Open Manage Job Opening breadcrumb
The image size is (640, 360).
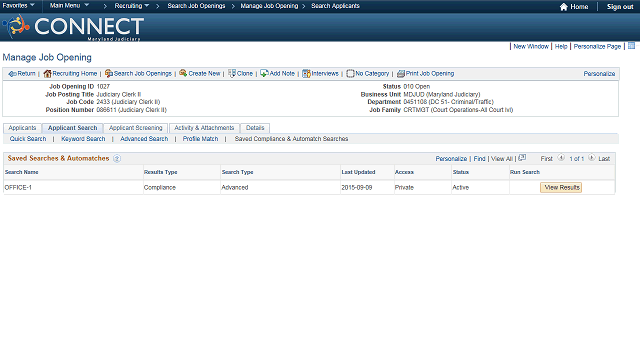[269, 6]
